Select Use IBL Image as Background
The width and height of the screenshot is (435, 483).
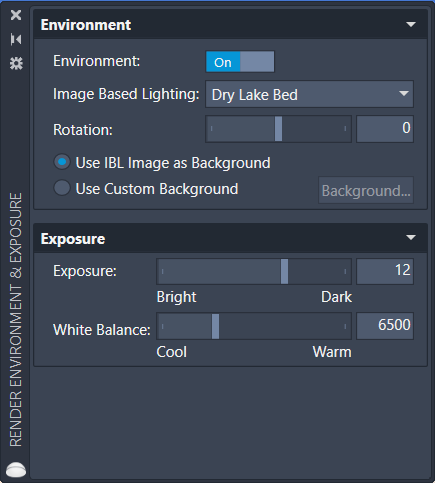pyautogui.click(x=62, y=162)
